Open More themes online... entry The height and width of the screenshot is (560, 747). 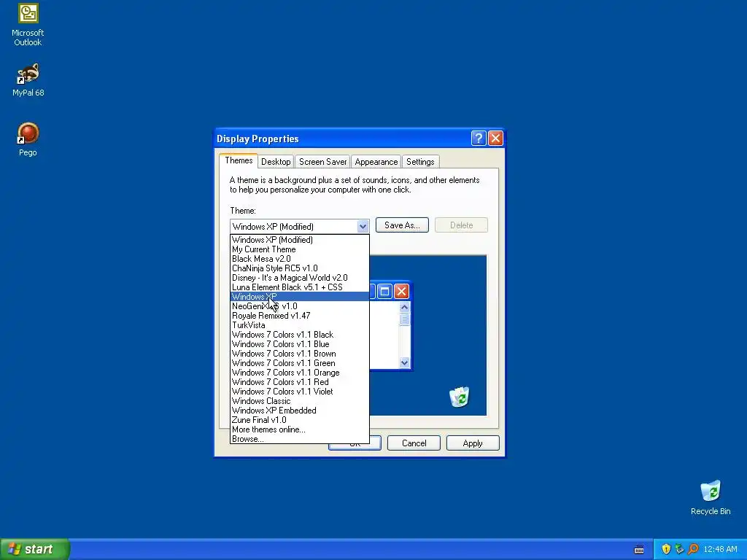(300, 429)
